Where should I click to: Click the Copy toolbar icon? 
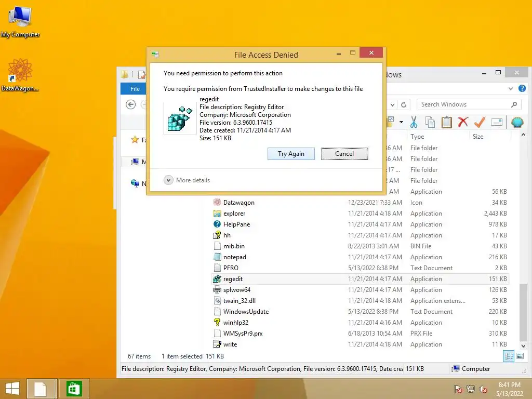pyautogui.click(x=430, y=122)
